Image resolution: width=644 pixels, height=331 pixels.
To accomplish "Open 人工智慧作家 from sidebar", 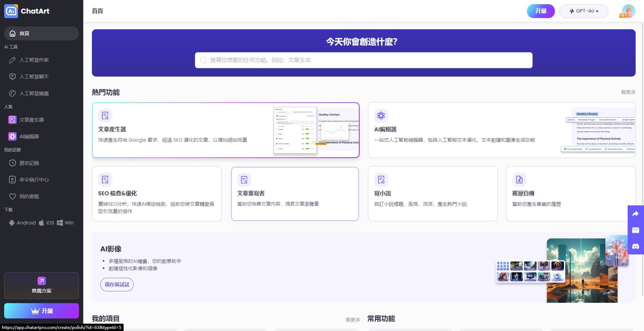I will [41, 60].
